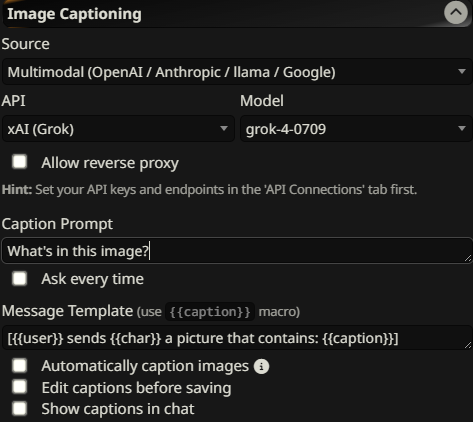Click the Caption Prompt resize handle

coord(468,258)
